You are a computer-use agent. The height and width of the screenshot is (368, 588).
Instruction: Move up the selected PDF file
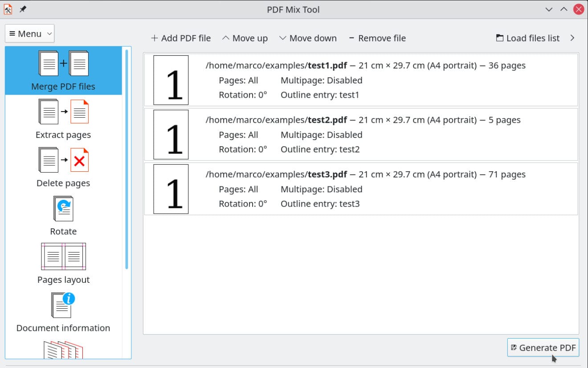coord(245,38)
